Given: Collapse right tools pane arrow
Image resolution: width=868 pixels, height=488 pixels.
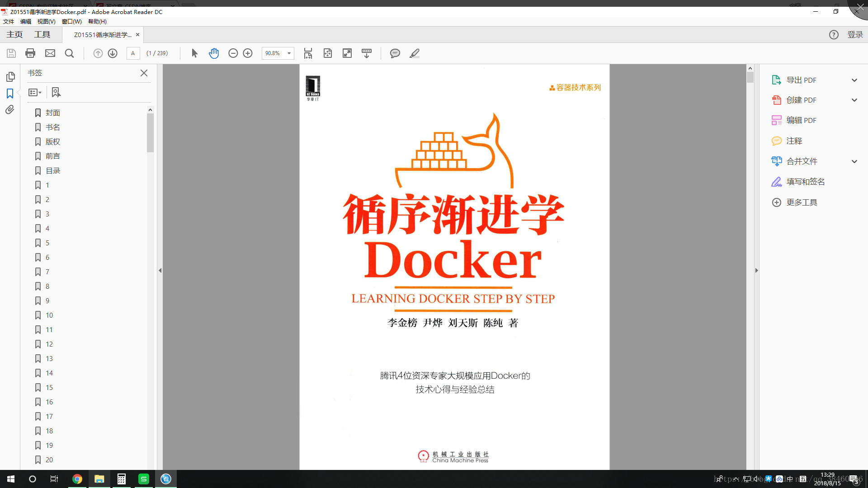Looking at the screenshot, I should click(x=756, y=270).
